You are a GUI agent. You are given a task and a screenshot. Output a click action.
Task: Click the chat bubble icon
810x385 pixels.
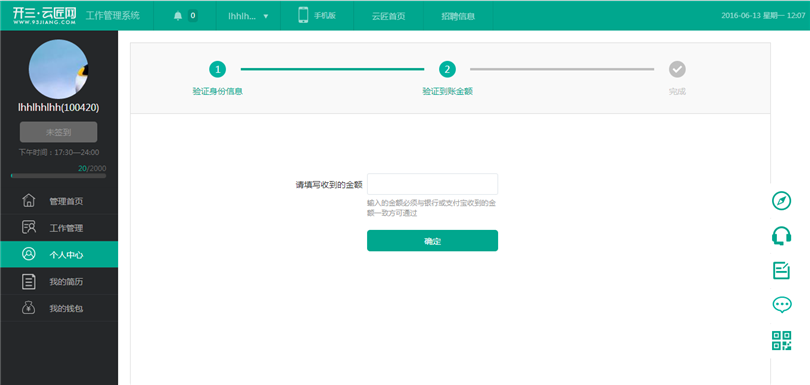point(782,305)
